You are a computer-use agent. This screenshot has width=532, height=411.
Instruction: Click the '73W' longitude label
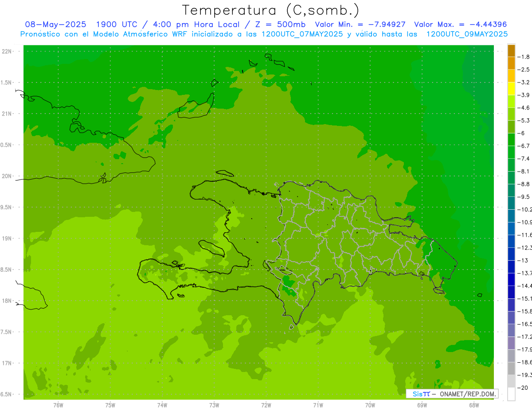tap(214, 405)
